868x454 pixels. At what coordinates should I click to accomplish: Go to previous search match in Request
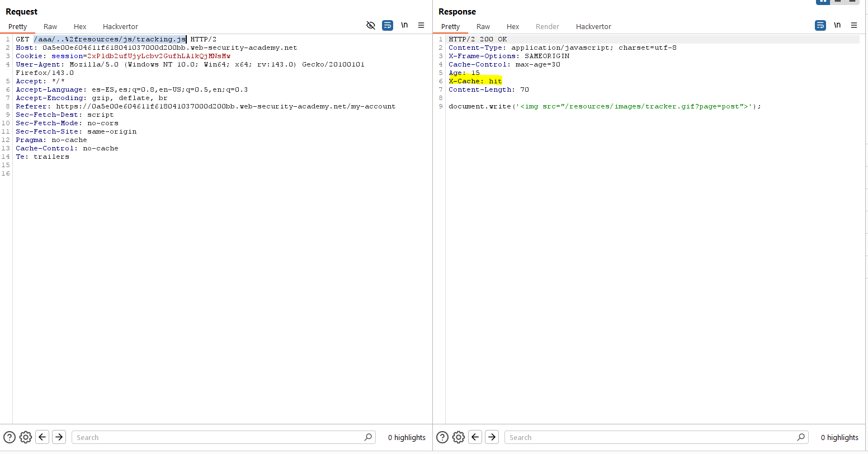click(43, 437)
